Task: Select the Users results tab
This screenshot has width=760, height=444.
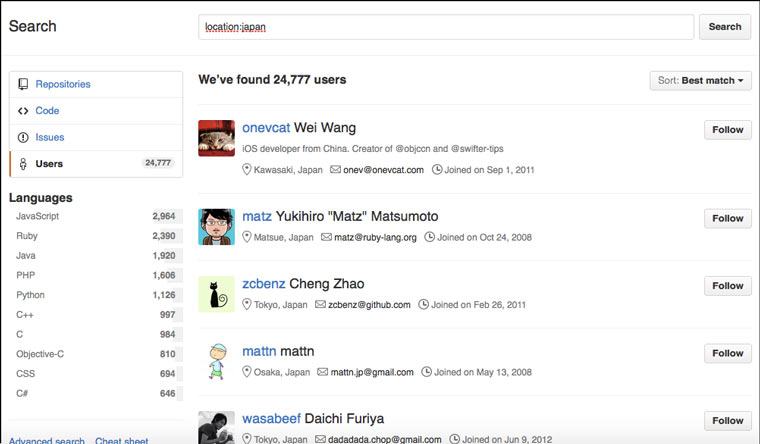Action: click(96, 164)
